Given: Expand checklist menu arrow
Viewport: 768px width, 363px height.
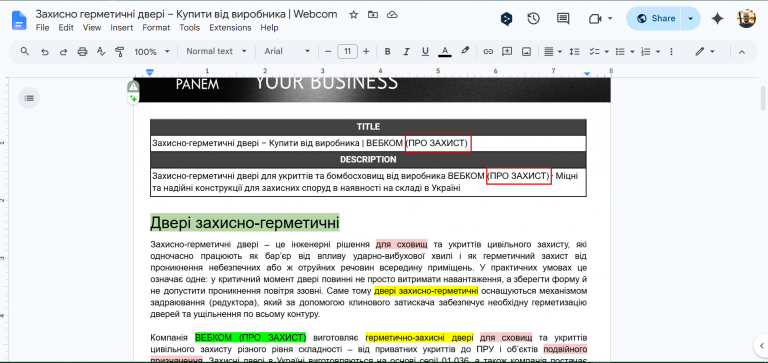Looking at the screenshot, I should pyautogui.click(x=606, y=51).
